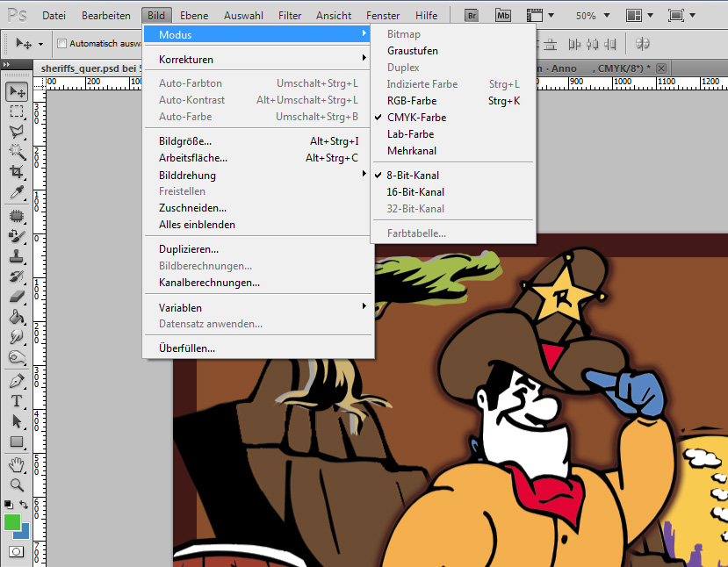Switch color mode to CMYK-Farbe
The height and width of the screenshot is (567, 728).
pyautogui.click(x=416, y=118)
